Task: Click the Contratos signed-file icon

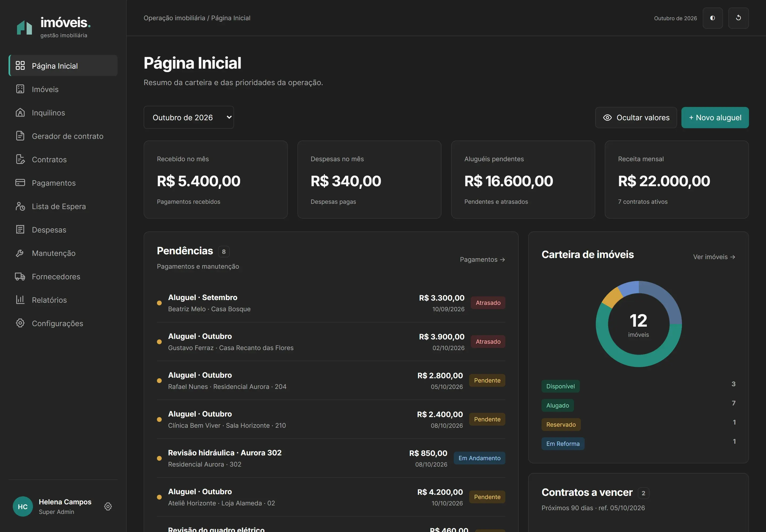Action: (x=20, y=159)
